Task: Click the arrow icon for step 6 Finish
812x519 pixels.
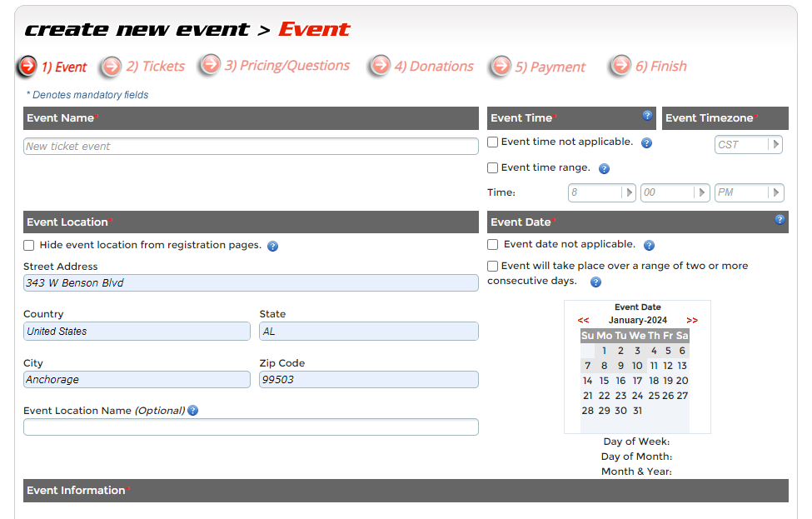Action: 620,66
